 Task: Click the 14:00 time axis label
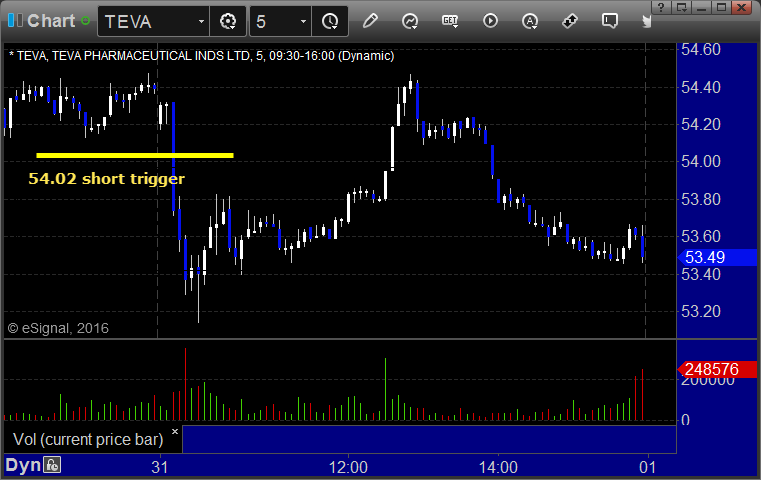tap(498, 467)
